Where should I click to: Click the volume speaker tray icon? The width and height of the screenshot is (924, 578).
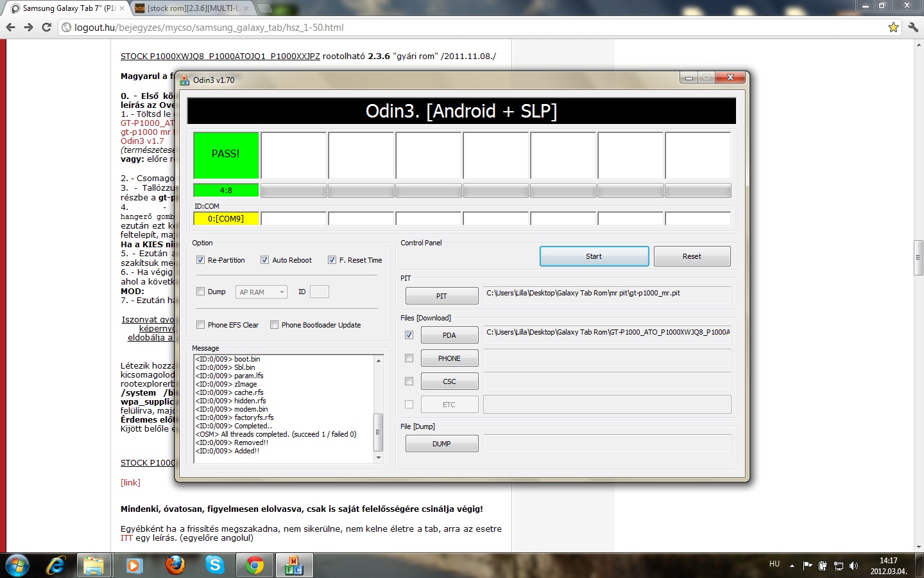853,566
